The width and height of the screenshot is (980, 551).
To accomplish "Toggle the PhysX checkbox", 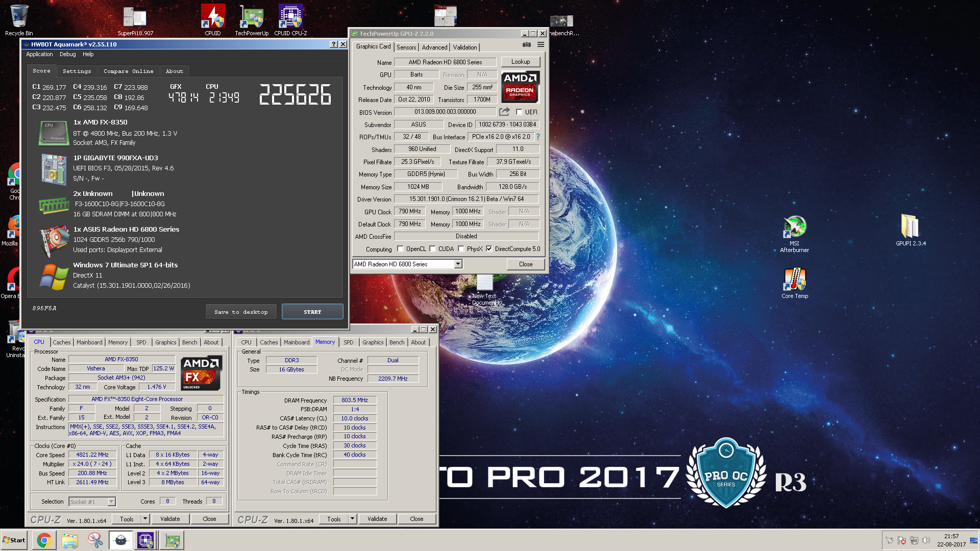I will pyautogui.click(x=461, y=249).
